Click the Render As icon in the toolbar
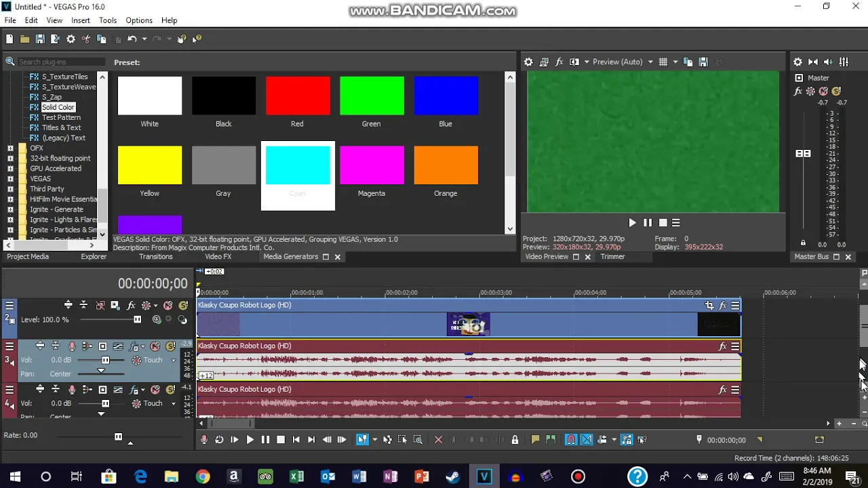 tap(56, 39)
